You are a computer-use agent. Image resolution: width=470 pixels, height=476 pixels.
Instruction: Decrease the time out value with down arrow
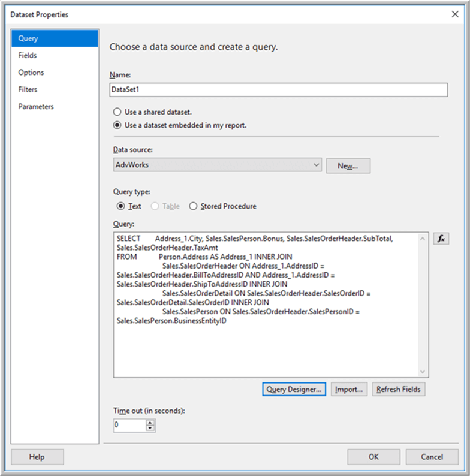(150, 428)
